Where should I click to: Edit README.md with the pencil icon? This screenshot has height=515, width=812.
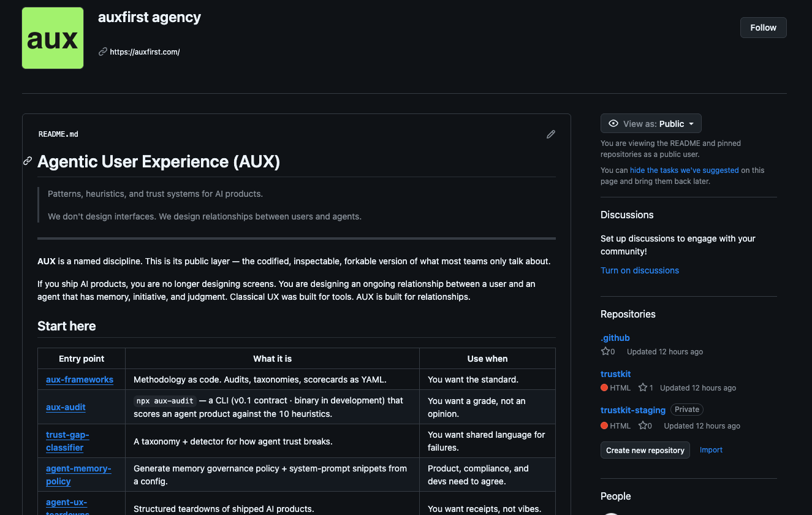point(551,134)
